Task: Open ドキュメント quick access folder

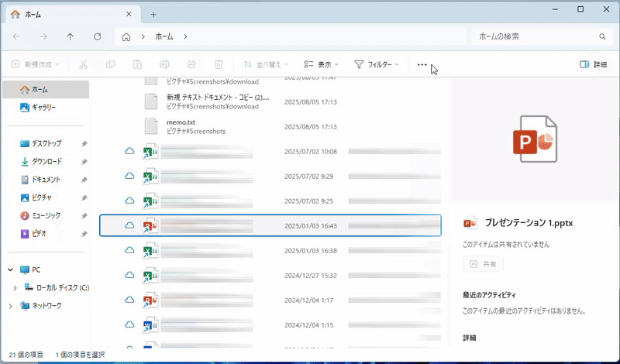Action: point(46,180)
